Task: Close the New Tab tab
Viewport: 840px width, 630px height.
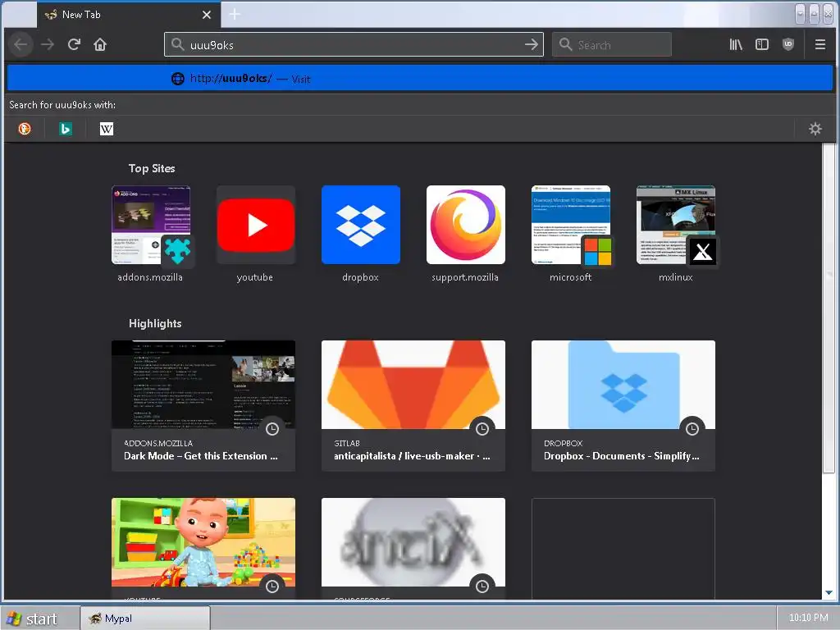Action: 207,15
